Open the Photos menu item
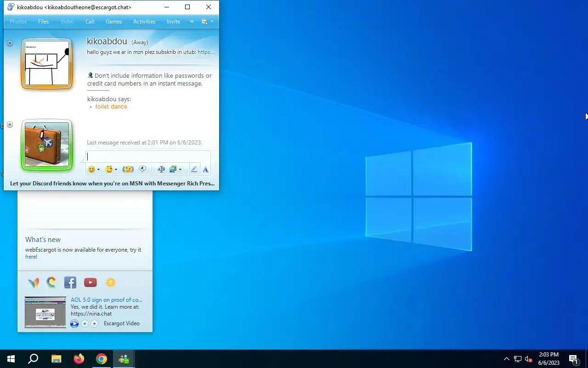588x368 pixels. point(18,22)
